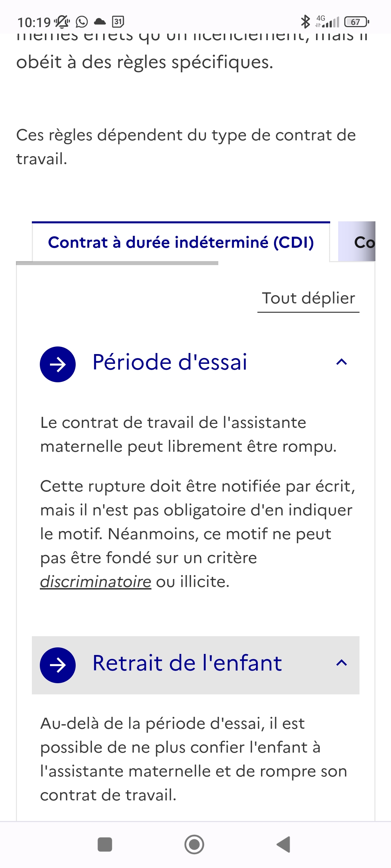Toggle the Retrait de l'enfant section header
Screen dimensions: 391x868
pyautogui.click(x=195, y=665)
